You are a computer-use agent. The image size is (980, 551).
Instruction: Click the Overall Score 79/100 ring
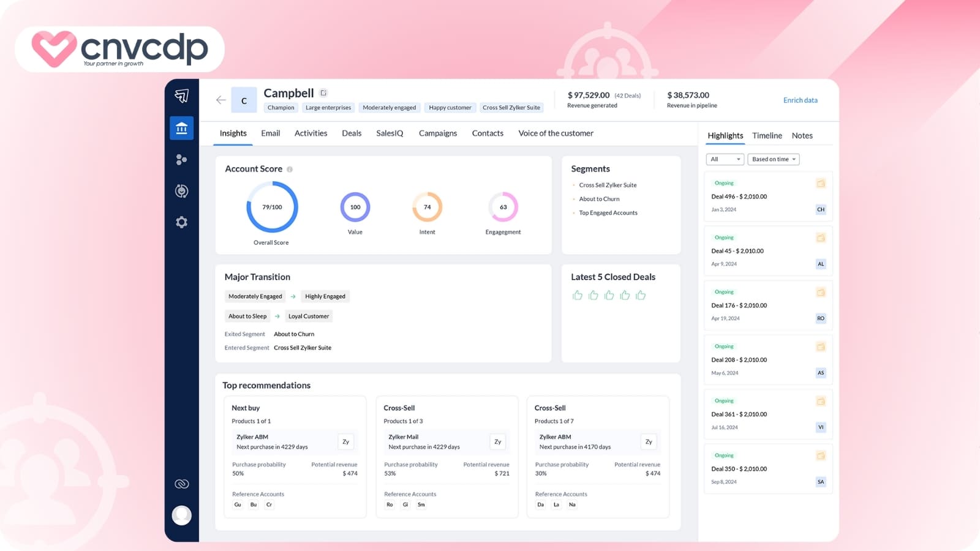271,208
